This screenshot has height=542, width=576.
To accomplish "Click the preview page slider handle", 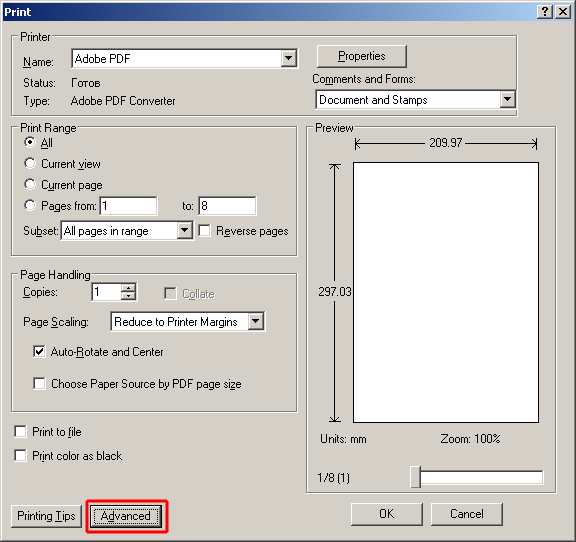I will coord(415,477).
